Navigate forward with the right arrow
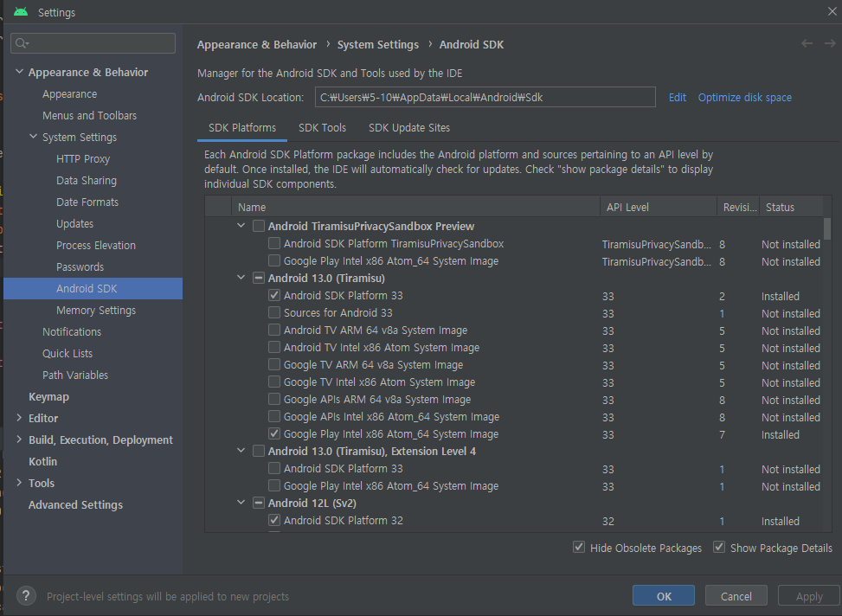This screenshot has width=842, height=616. [830, 43]
